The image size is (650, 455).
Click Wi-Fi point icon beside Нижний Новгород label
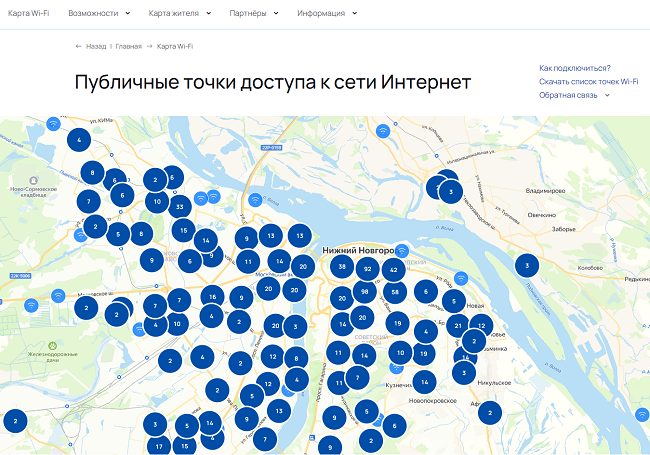(402, 250)
